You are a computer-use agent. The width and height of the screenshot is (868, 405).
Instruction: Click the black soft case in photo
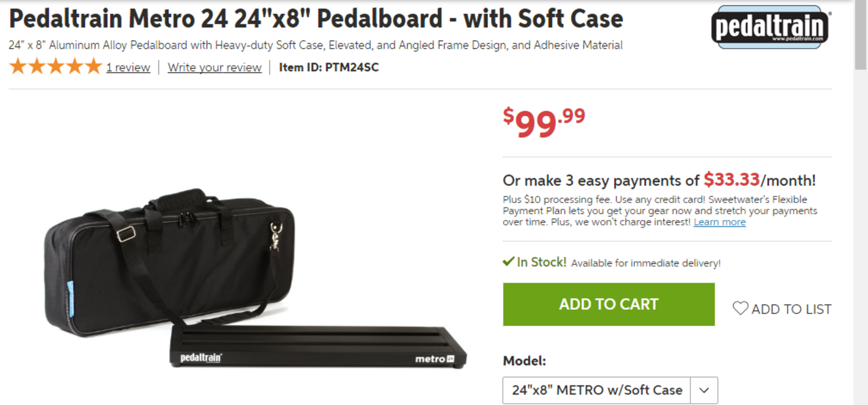[169, 262]
